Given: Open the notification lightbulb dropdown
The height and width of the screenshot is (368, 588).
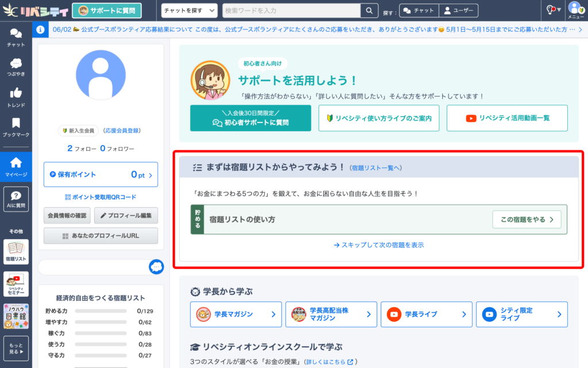Looking at the screenshot, I should [552, 9].
